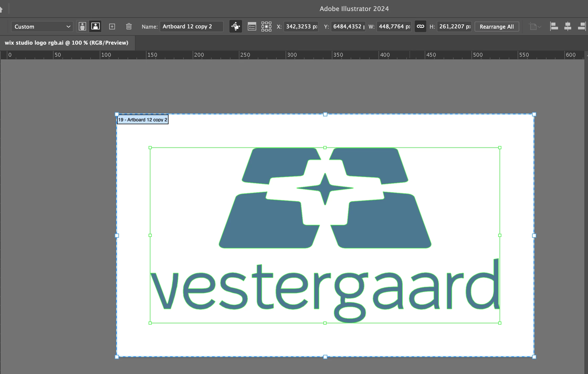This screenshot has width=588, height=374.
Task: Click the artboard Name input field
Action: click(x=191, y=27)
